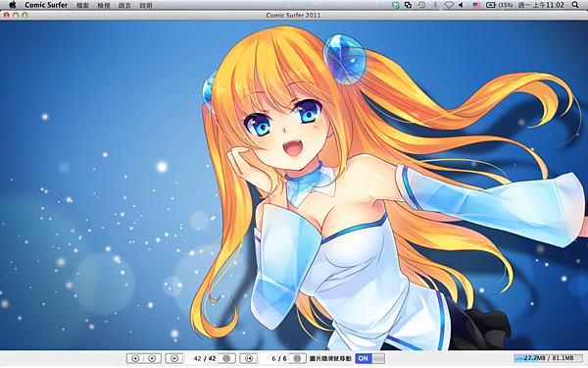Zoom the window using the green button
Screen dimensions: 588x368
click(24, 15)
